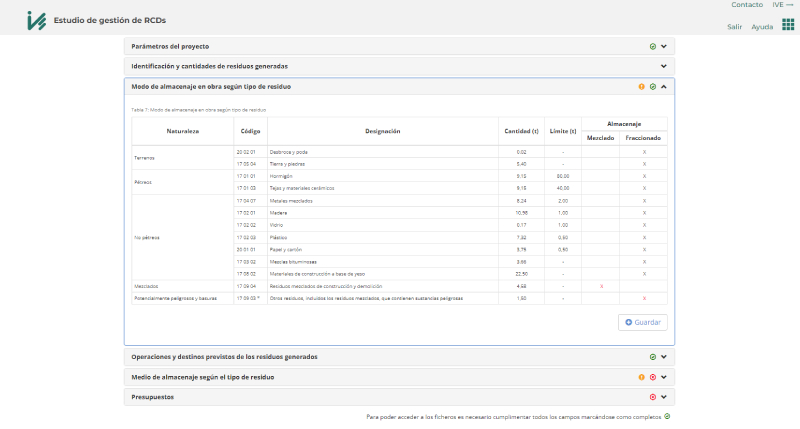Toggle Fraccionado X for Hormigón
Image resolution: width=800 pixels, height=429 pixels.
(644, 176)
